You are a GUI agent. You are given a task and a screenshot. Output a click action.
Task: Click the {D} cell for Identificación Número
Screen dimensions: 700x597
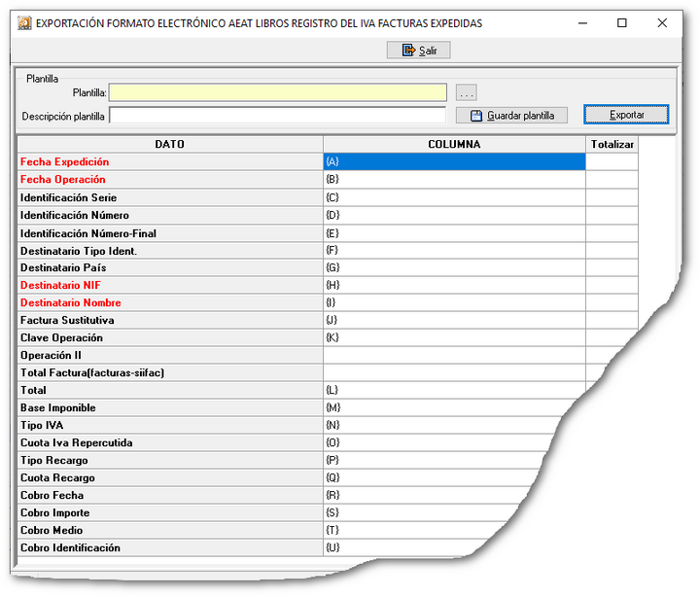(x=454, y=215)
